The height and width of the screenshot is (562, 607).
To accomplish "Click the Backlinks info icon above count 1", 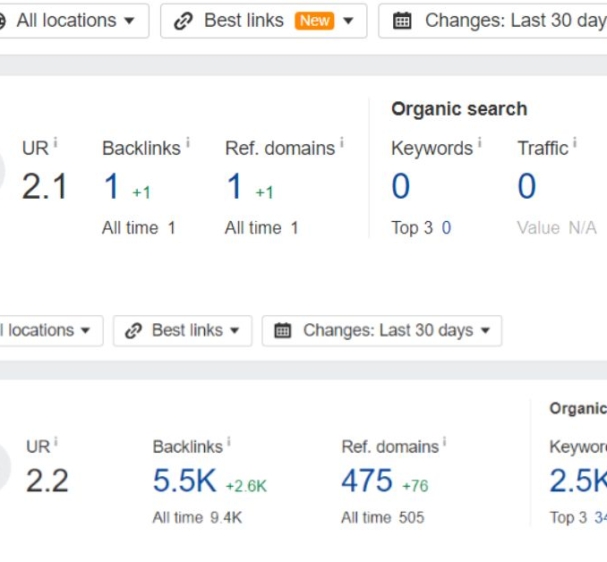I will (187, 143).
